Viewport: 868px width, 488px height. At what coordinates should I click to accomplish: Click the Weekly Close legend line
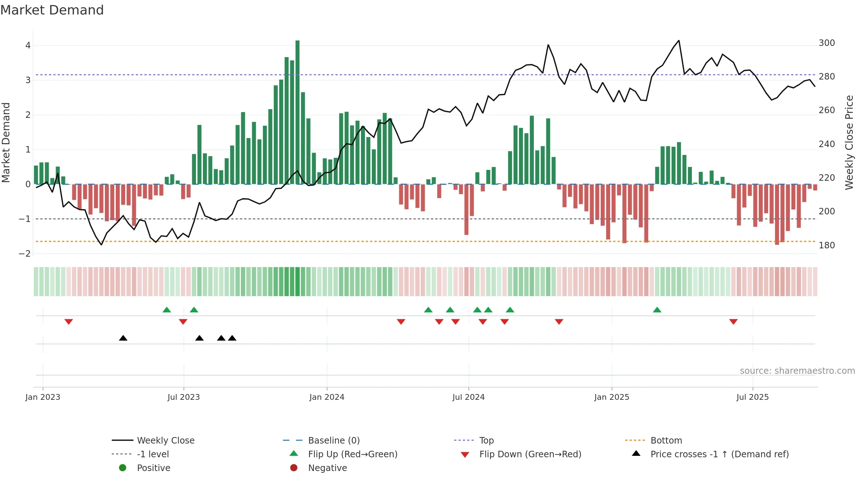pyautogui.click(x=122, y=440)
